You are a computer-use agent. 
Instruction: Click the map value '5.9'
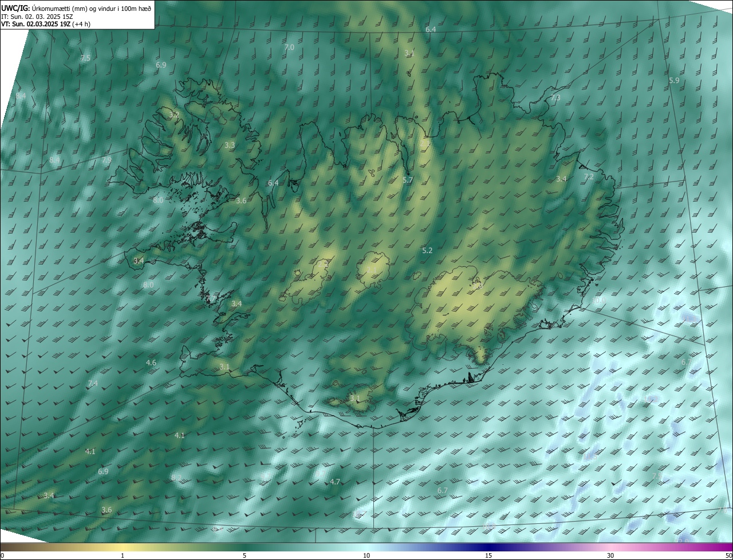(674, 81)
